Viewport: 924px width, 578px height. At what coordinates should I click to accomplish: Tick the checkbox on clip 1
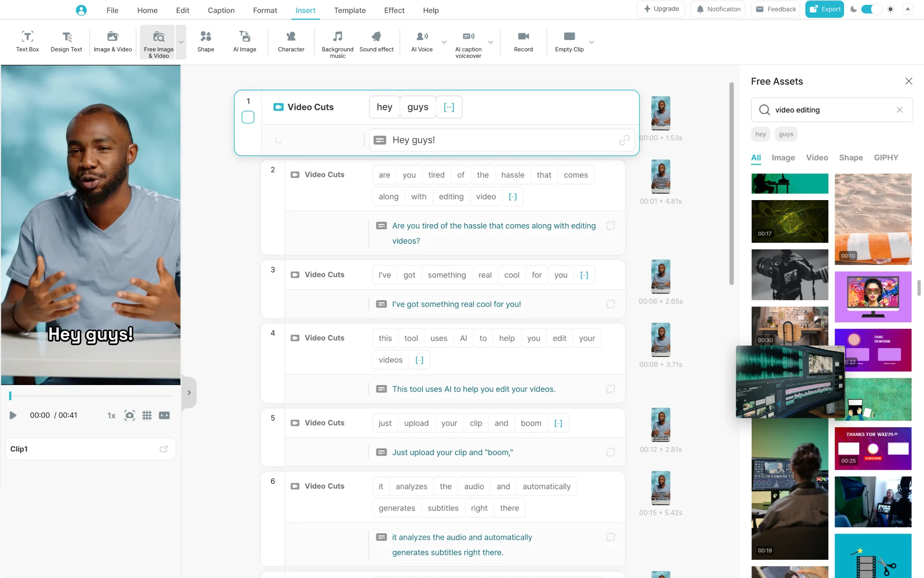[x=248, y=117]
